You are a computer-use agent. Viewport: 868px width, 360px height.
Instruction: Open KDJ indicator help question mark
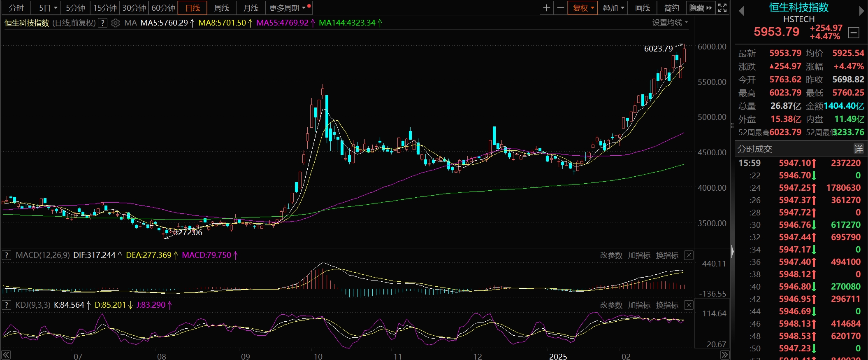tap(6, 305)
